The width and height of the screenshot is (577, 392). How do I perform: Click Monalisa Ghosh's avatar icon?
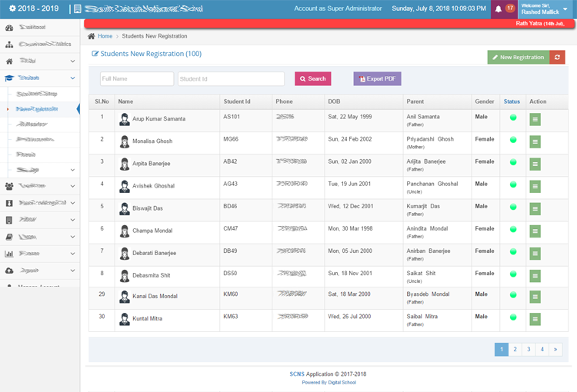(124, 141)
